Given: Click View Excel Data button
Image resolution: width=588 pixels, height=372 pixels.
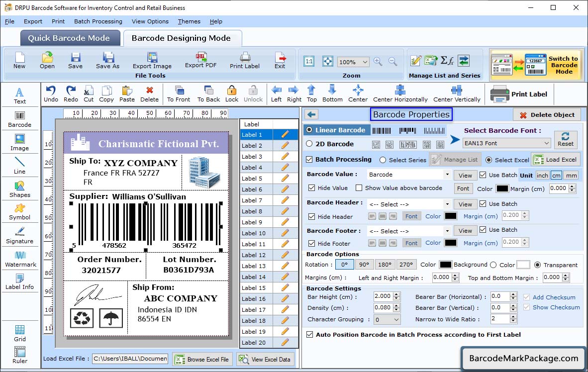Looking at the screenshot, I should tap(266, 359).
